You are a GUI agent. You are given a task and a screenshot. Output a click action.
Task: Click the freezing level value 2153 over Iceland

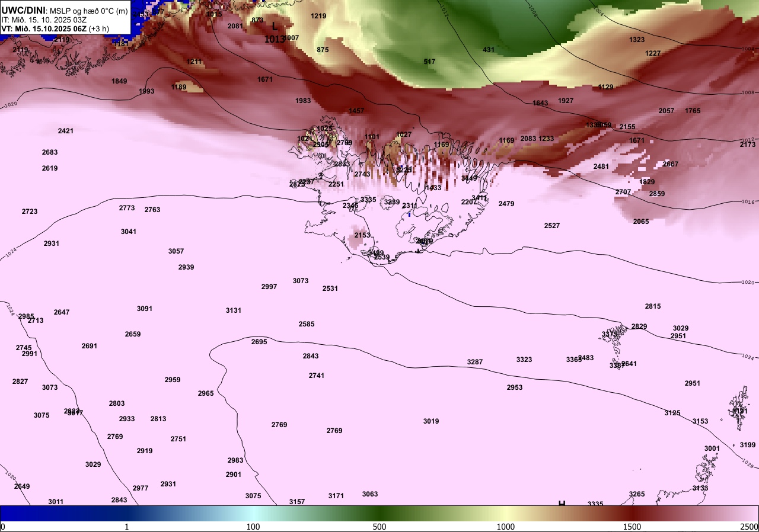tap(362, 235)
